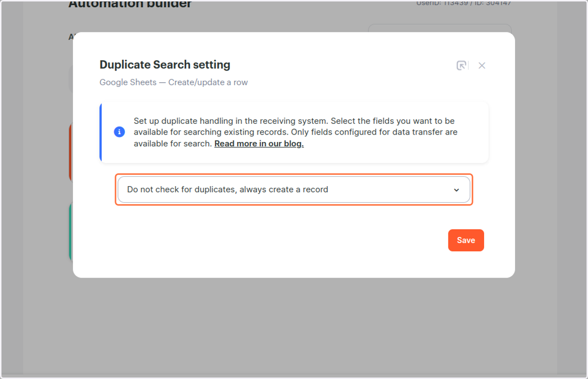This screenshot has height=379, width=588.
Task: Click the Save button
Action: pos(466,240)
